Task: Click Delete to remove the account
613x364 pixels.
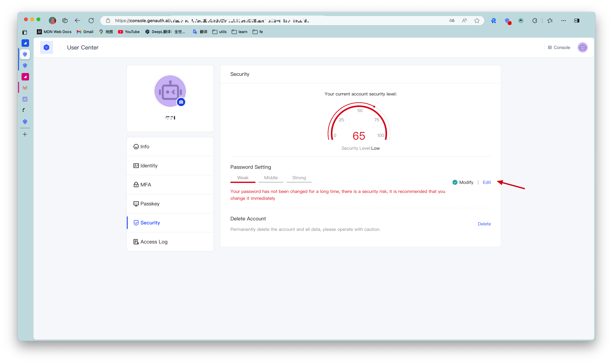Action: point(484,224)
